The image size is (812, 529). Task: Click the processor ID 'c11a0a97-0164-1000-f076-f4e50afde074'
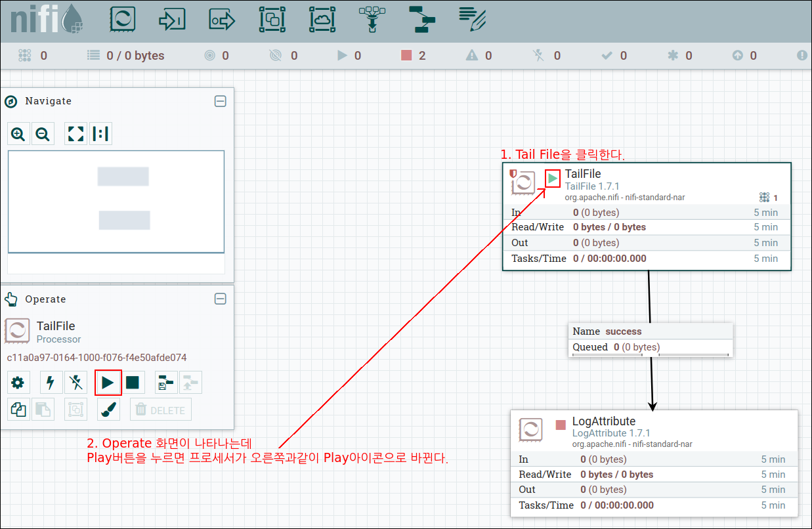click(x=96, y=358)
